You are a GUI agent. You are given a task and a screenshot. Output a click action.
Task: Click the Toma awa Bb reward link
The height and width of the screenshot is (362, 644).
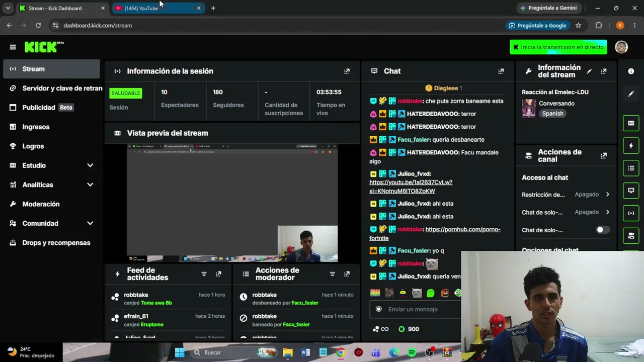pyautogui.click(x=156, y=303)
